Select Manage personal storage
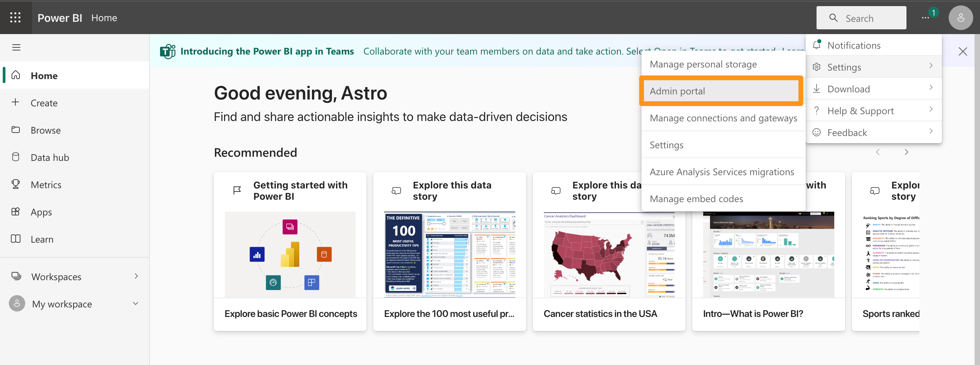 [x=723, y=64]
